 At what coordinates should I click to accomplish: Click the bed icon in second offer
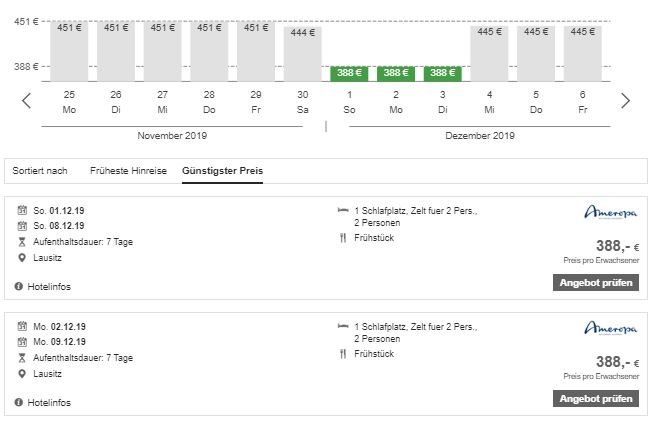click(x=343, y=326)
